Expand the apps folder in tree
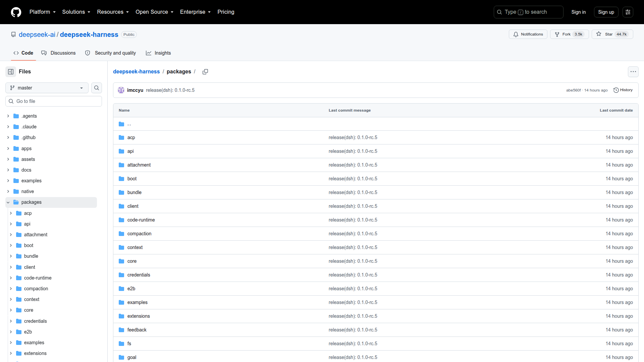 (8, 148)
